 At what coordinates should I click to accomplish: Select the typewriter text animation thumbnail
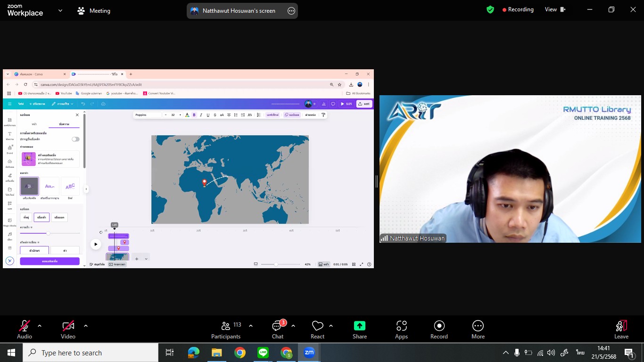29,186
